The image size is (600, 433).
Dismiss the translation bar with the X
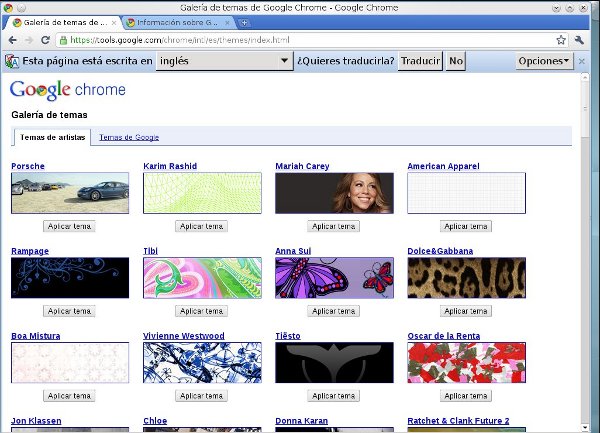tap(582, 61)
